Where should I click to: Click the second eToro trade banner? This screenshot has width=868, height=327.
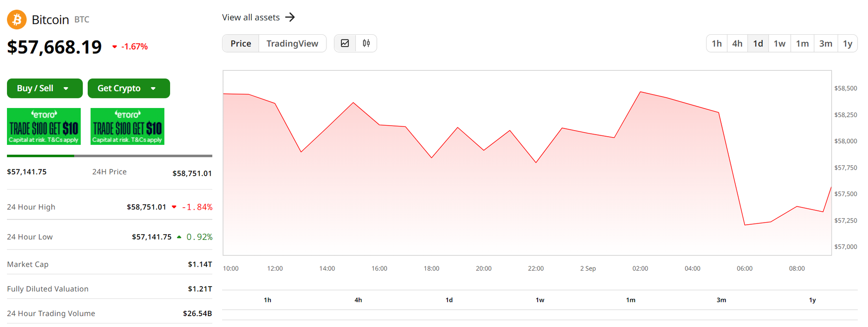tap(127, 126)
